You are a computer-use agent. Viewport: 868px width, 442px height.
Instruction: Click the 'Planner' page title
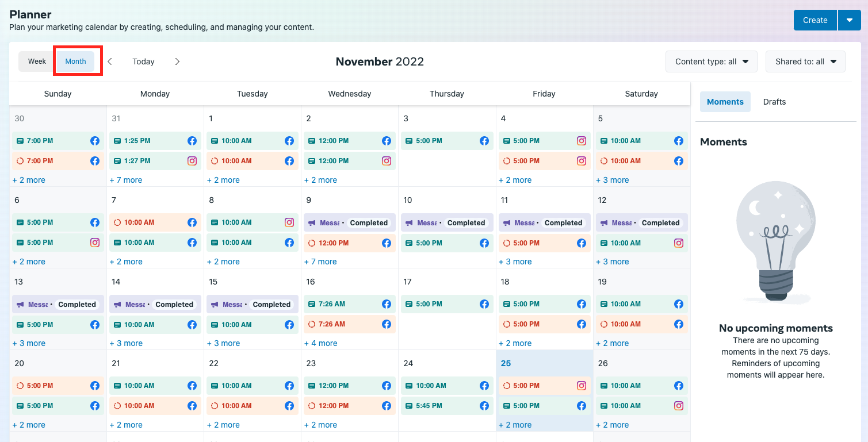(x=30, y=14)
